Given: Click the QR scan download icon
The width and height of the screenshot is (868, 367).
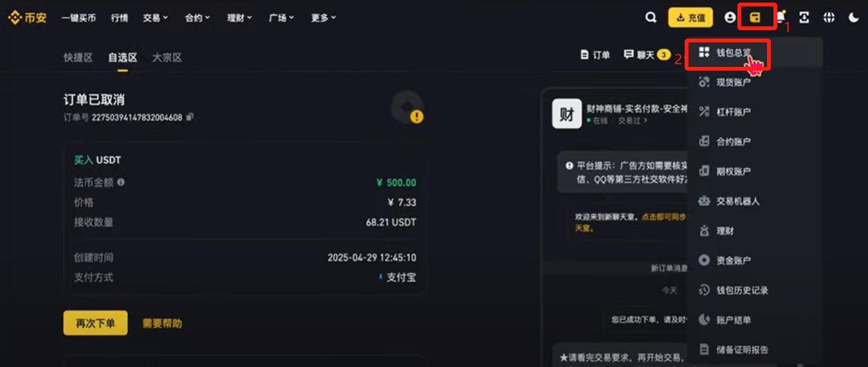Looking at the screenshot, I should 804,18.
